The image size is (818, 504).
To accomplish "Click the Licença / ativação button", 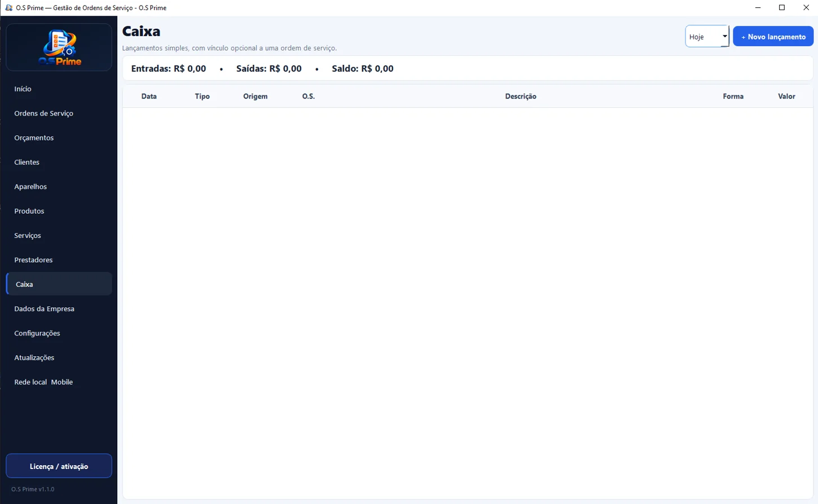I will (x=59, y=466).
